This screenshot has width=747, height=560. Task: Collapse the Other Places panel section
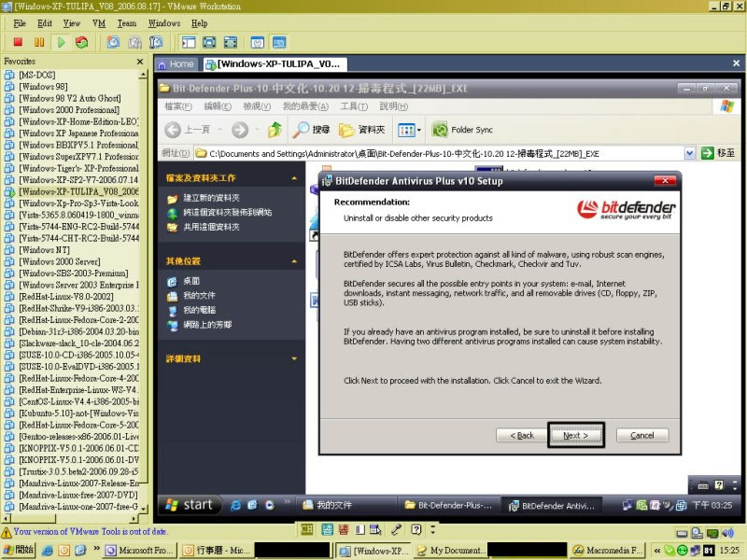(x=295, y=260)
